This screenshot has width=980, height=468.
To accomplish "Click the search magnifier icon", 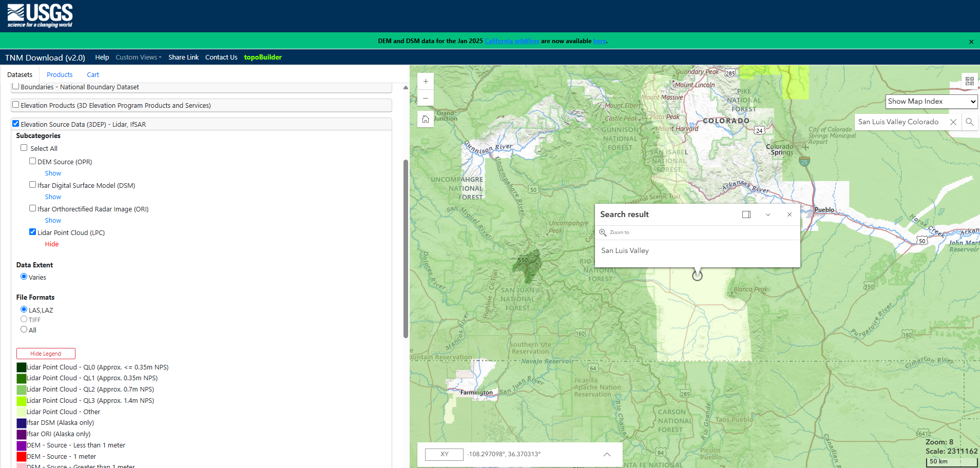I will (x=969, y=122).
